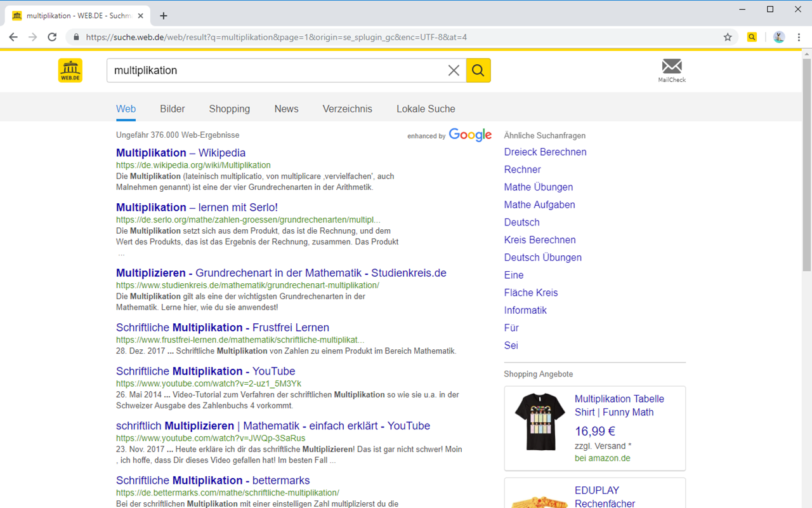This screenshot has width=812, height=508.
Task: Click the Ungefähr 376.000 Web-Ergebnisse text
Action: [178, 135]
